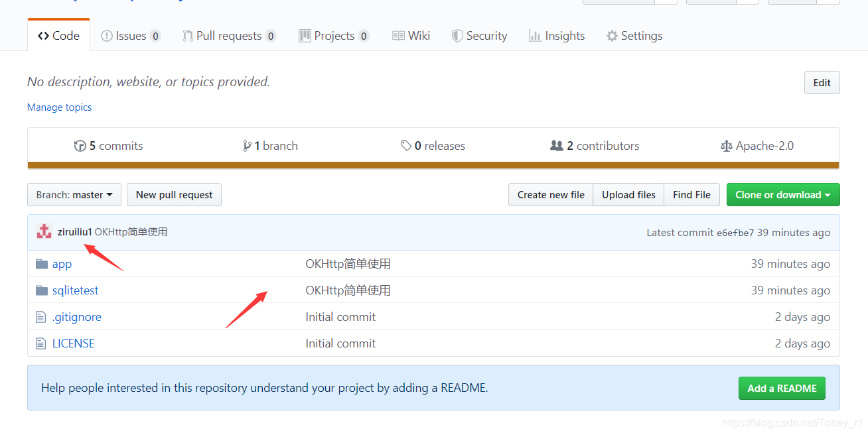Expand the Clone or download dropdown
The width and height of the screenshot is (868, 435).
coord(783,195)
